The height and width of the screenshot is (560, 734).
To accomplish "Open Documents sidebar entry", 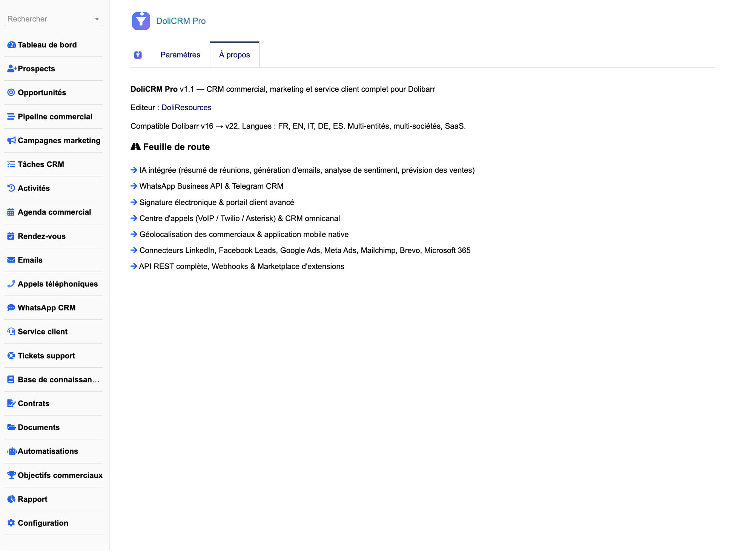I will coord(39,427).
